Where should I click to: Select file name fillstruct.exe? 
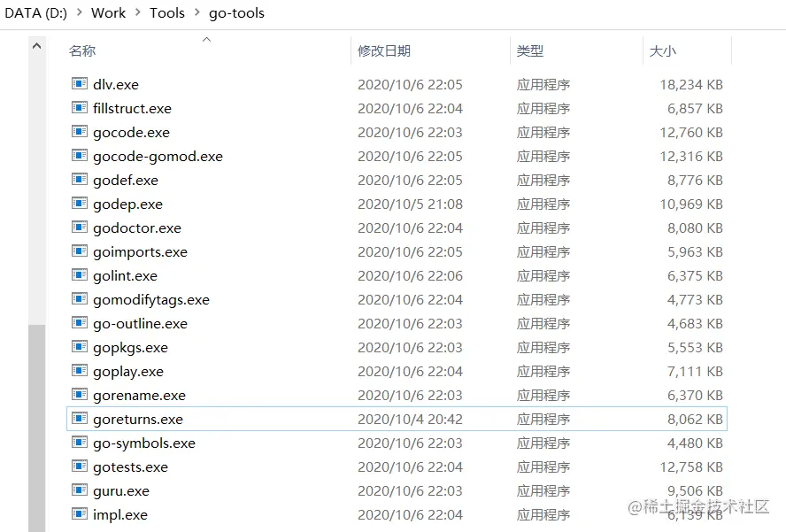coord(133,108)
